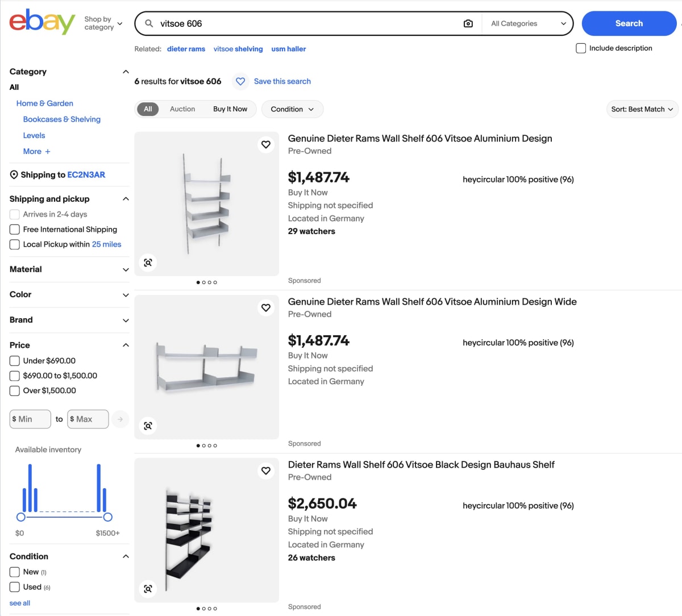The width and height of the screenshot is (682, 616).
Task: Open related search vitsoe shelving
Action: (x=238, y=49)
